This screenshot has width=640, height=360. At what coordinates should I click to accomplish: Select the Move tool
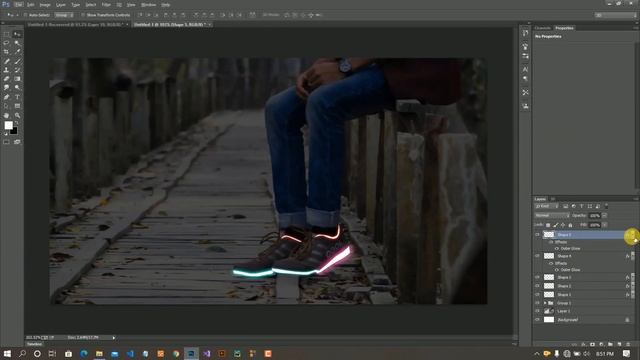tap(17, 34)
